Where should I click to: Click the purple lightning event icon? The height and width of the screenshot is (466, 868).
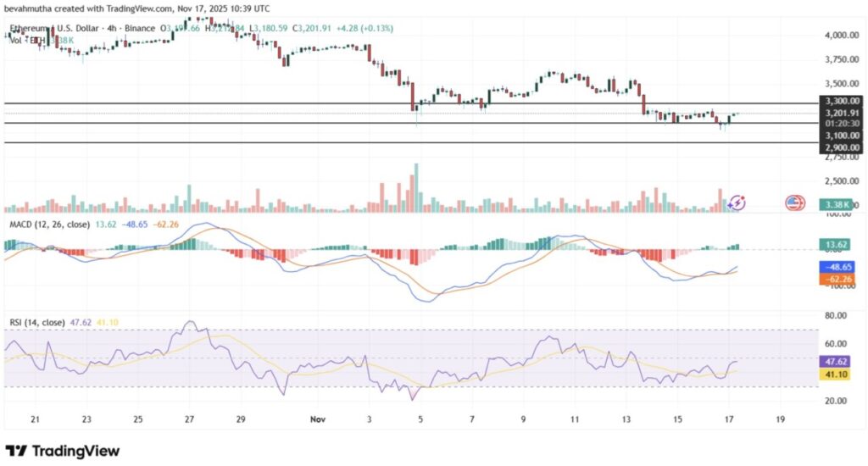(x=737, y=202)
